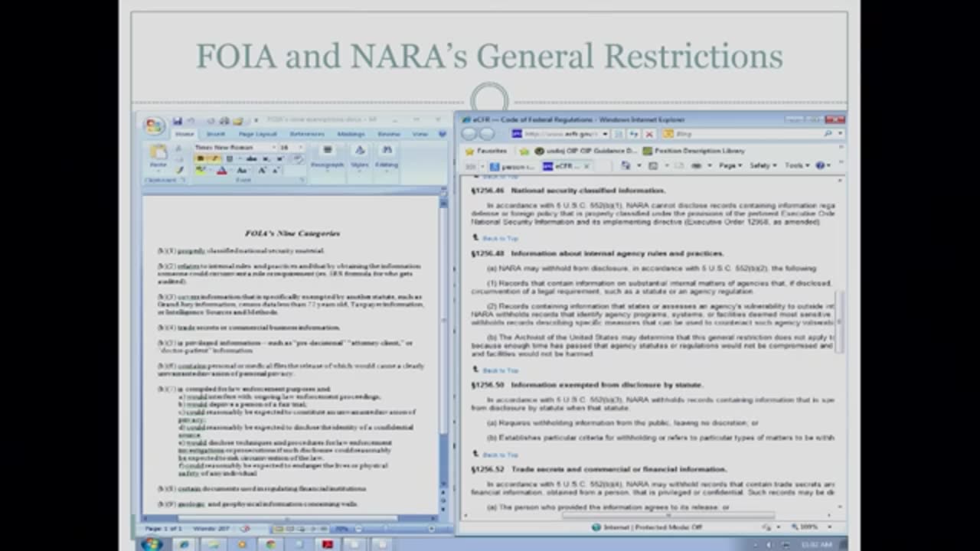Open the Position Description Library favorite
Viewport: 980px width, 551px height.
click(x=693, y=151)
